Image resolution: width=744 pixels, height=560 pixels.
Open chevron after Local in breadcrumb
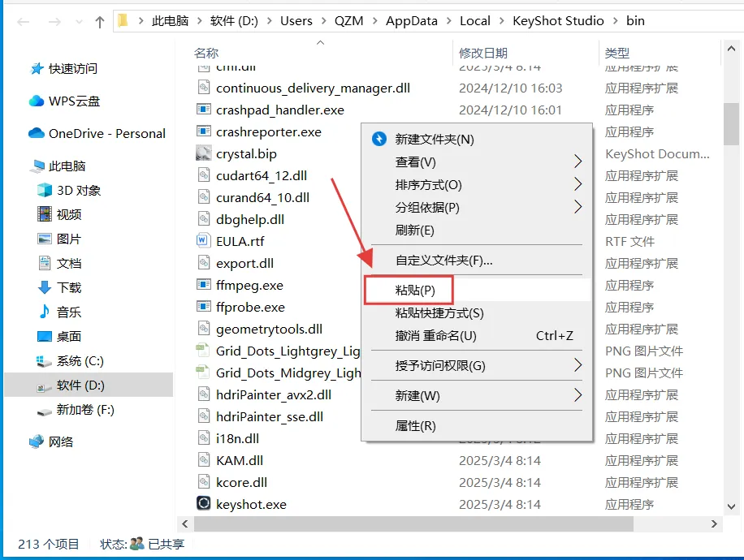coord(501,21)
